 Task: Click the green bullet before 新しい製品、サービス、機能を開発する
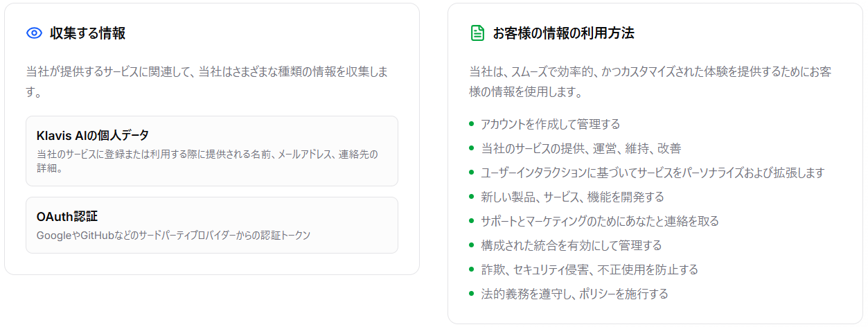(x=472, y=197)
